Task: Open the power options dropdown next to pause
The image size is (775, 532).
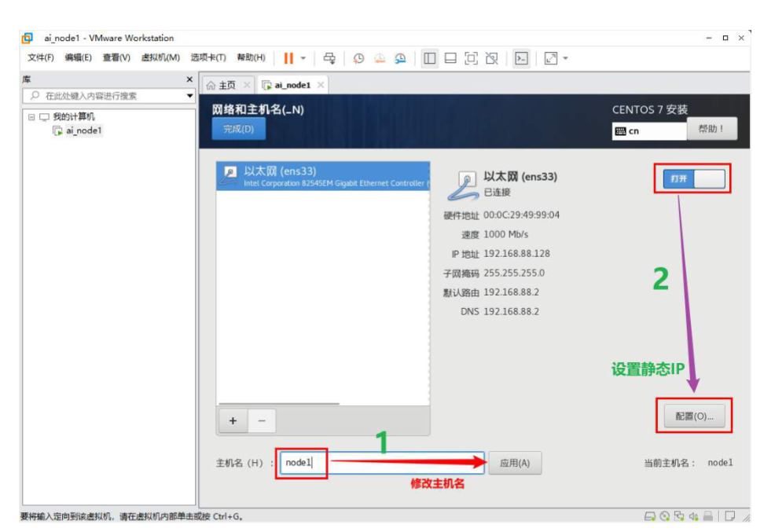Action: (303, 58)
